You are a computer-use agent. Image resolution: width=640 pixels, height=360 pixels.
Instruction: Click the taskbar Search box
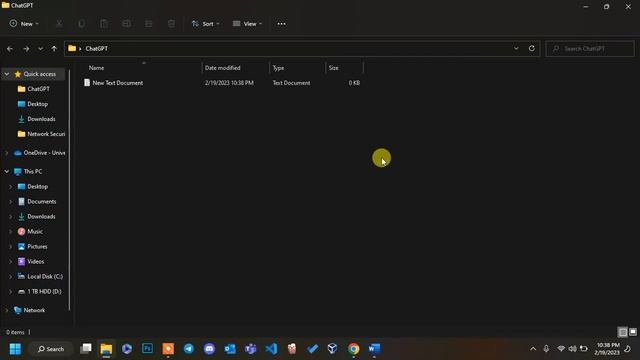point(51,349)
